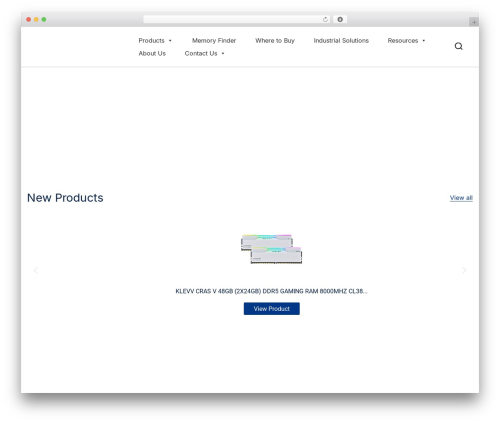The width and height of the screenshot is (500, 423).
Task: Expand the Resources dropdown menu
Action: (x=406, y=40)
